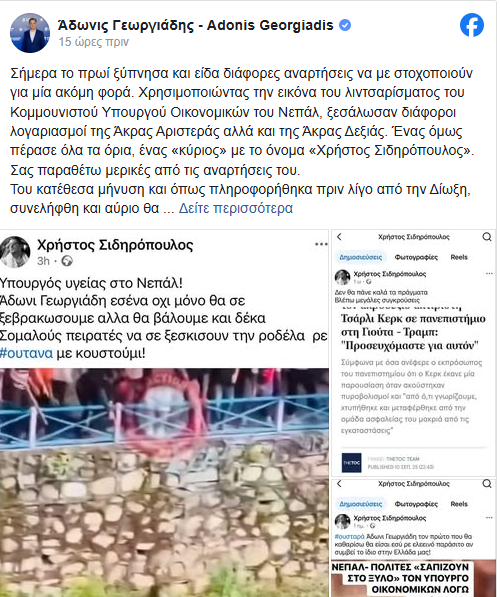Open options dots in upper profile post

click(x=489, y=273)
